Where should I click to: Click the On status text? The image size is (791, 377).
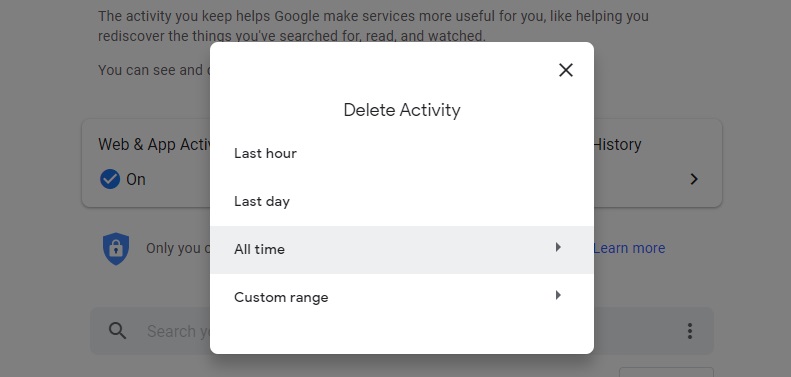tap(136, 180)
